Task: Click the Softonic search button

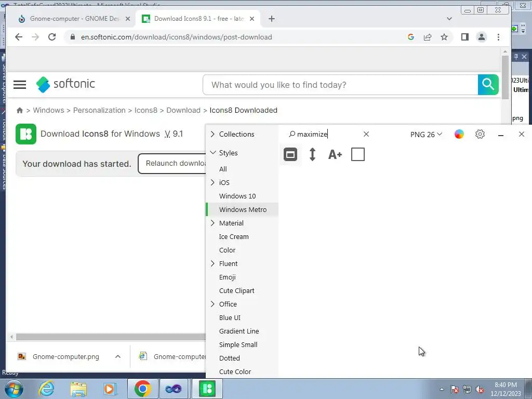Action: tap(488, 85)
